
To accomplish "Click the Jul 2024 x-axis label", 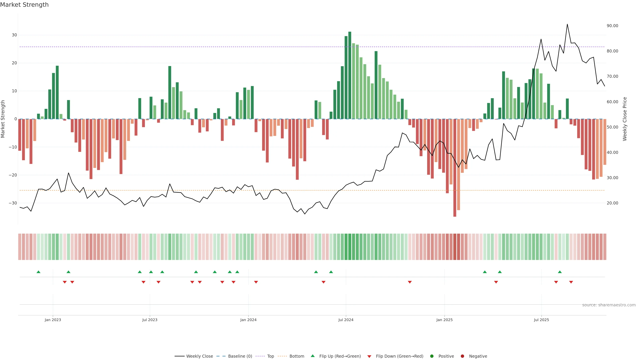I will point(346,320).
